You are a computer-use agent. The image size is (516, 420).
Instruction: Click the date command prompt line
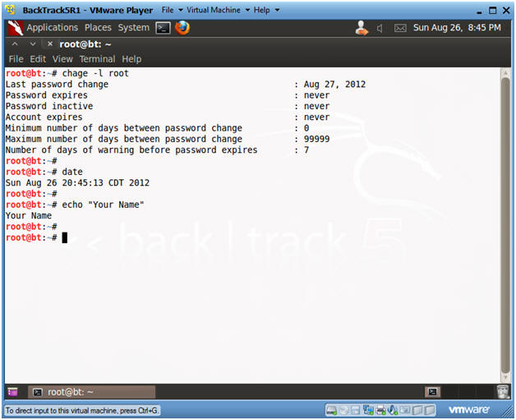[x=44, y=172]
